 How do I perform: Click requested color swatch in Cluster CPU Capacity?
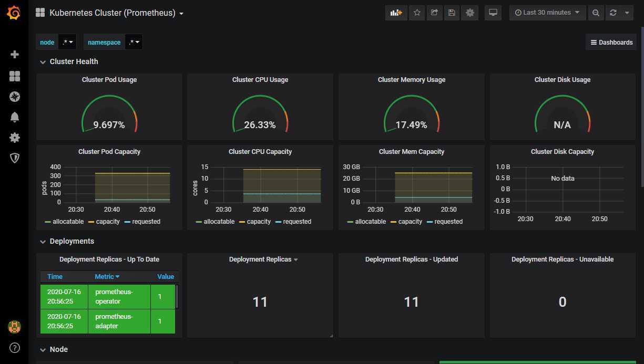[x=279, y=222]
